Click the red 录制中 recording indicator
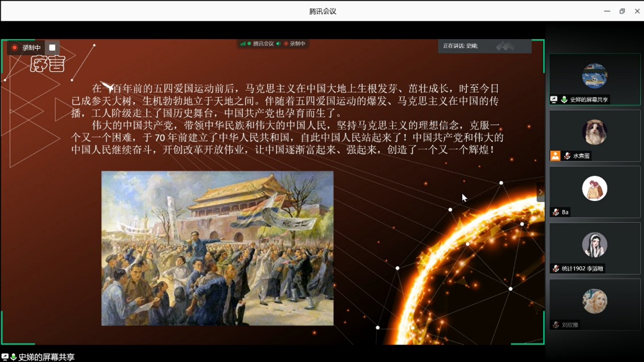The image size is (644, 362). point(26,47)
